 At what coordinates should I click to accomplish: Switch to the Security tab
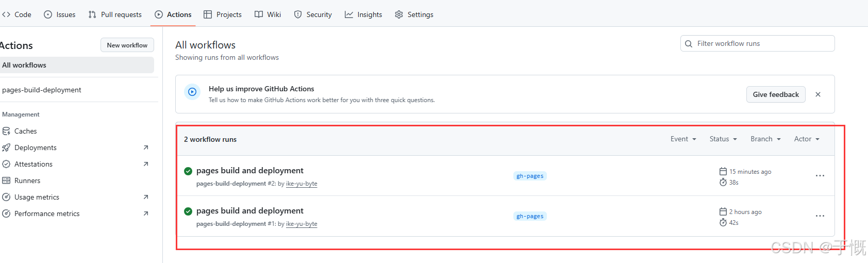click(x=313, y=14)
